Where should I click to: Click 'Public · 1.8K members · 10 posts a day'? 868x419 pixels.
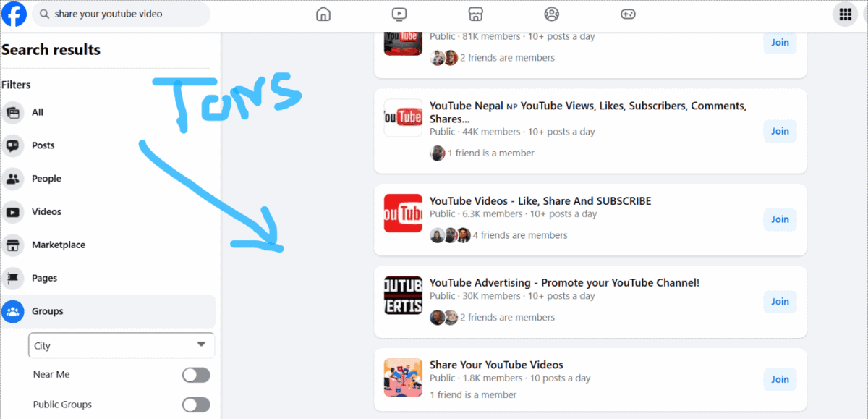coord(510,378)
